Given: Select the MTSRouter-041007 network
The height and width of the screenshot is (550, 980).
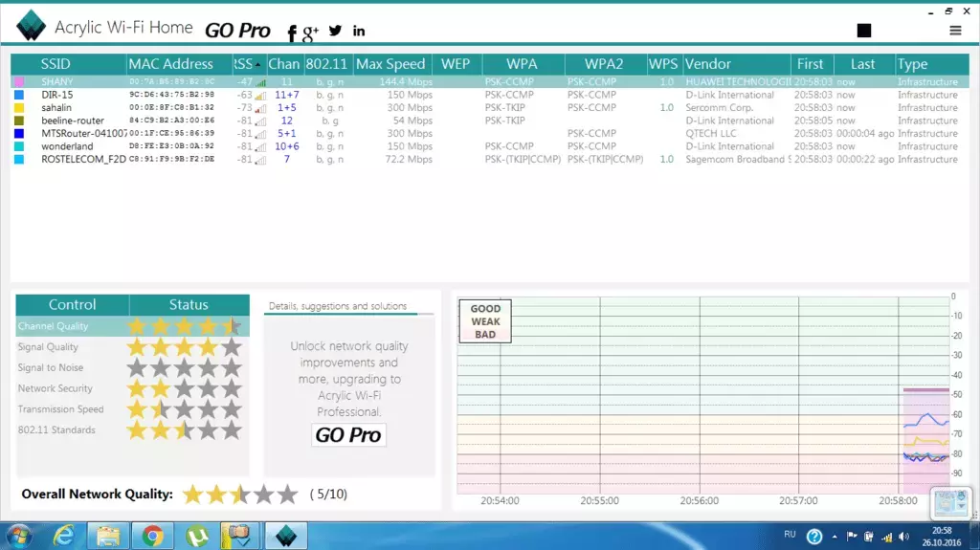Looking at the screenshot, I should [489, 133].
